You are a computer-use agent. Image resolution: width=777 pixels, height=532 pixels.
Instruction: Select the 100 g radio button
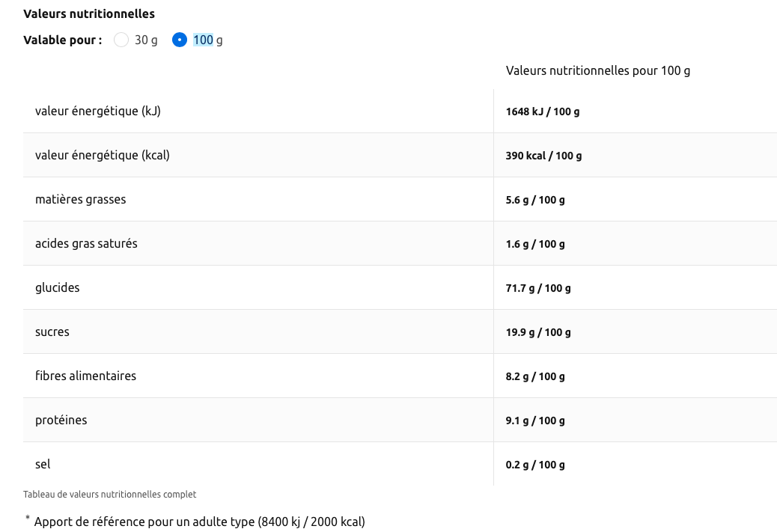pyautogui.click(x=180, y=40)
